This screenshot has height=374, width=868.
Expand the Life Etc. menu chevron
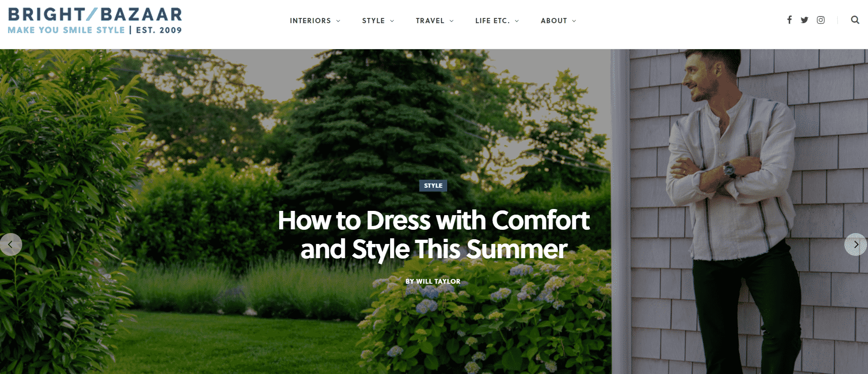coord(517,21)
